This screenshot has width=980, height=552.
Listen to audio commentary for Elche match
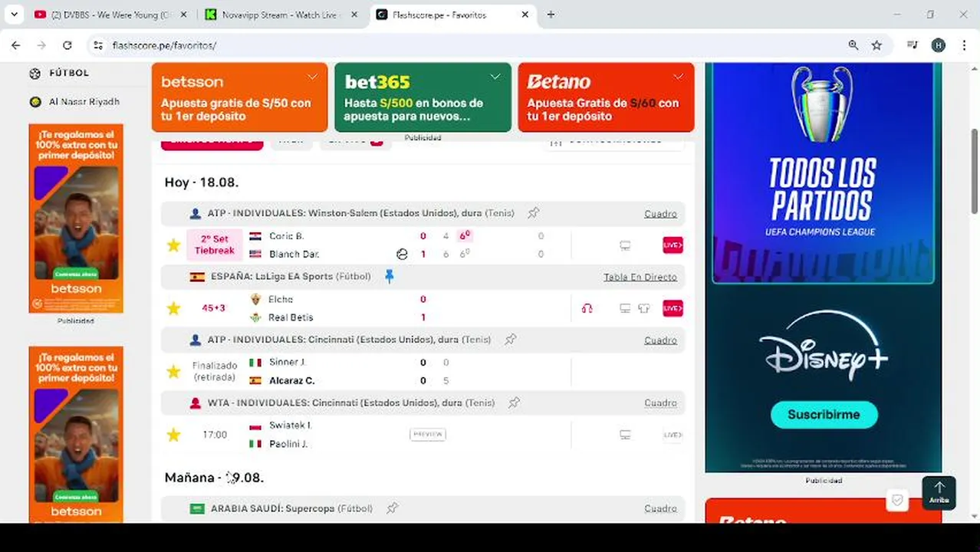tap(587, 308)
